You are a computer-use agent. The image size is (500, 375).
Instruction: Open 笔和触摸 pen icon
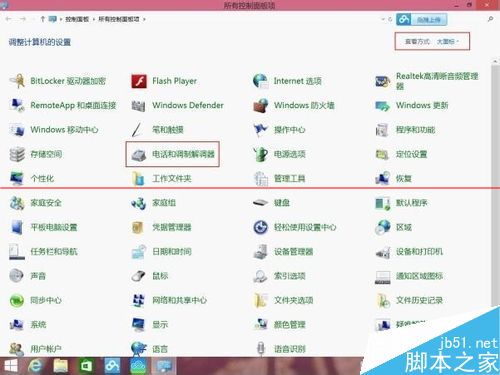(137, 130)
